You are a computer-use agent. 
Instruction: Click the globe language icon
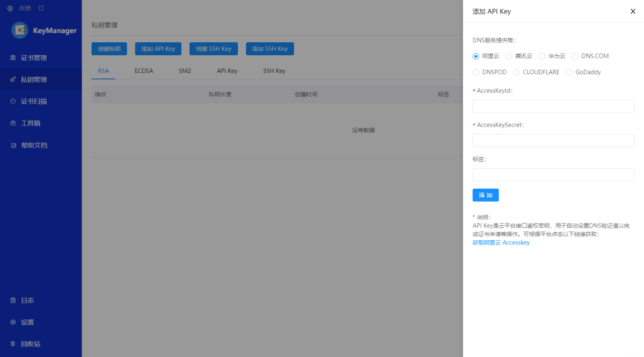(10, 9)
